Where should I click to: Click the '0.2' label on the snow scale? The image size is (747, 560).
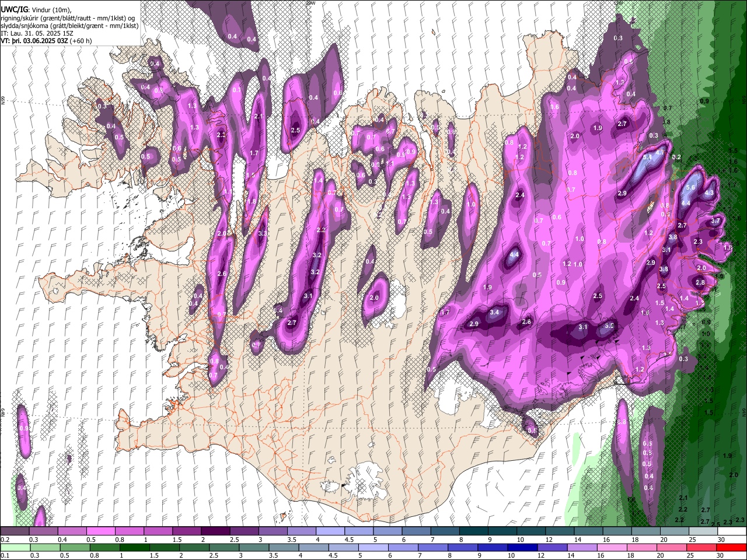[x=5, y=540]
